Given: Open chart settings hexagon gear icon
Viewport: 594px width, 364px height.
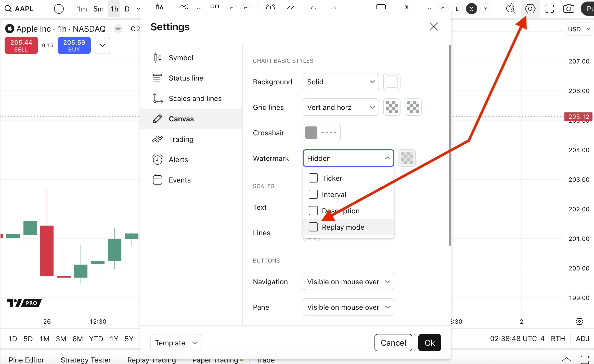Looking at the screenshot, I should click(530, 9).
